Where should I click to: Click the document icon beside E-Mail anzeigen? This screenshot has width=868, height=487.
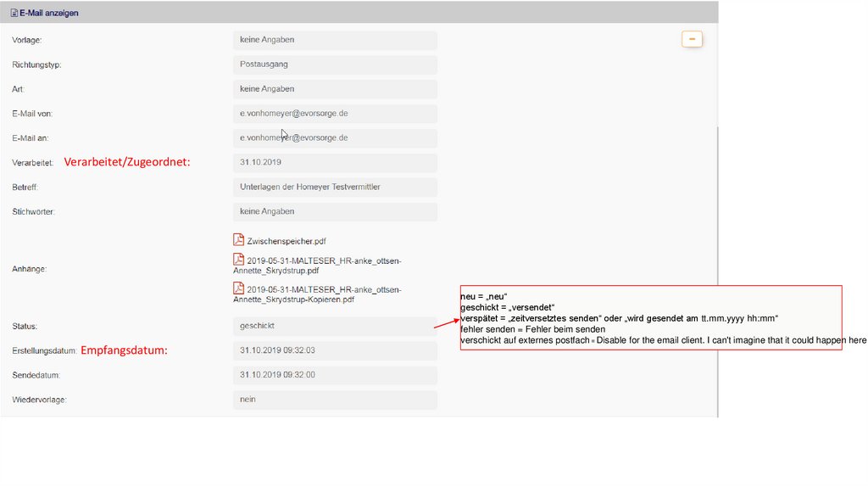pos(14,13)
